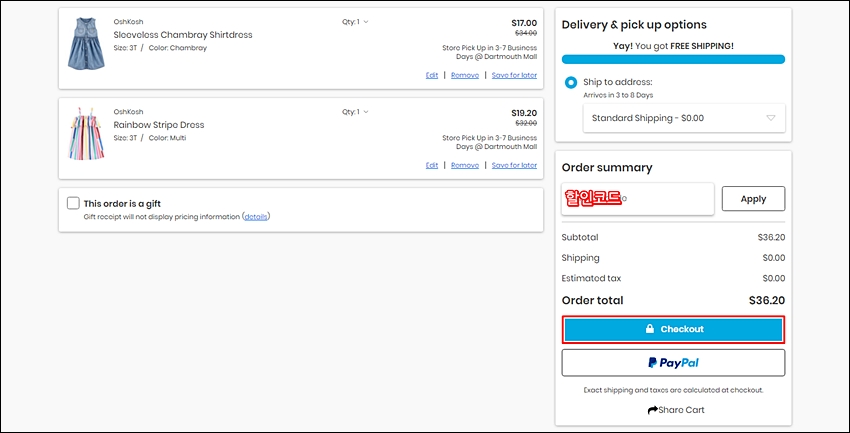850x433 pixels.
Task: Apply the promo code
Action: 753,199
